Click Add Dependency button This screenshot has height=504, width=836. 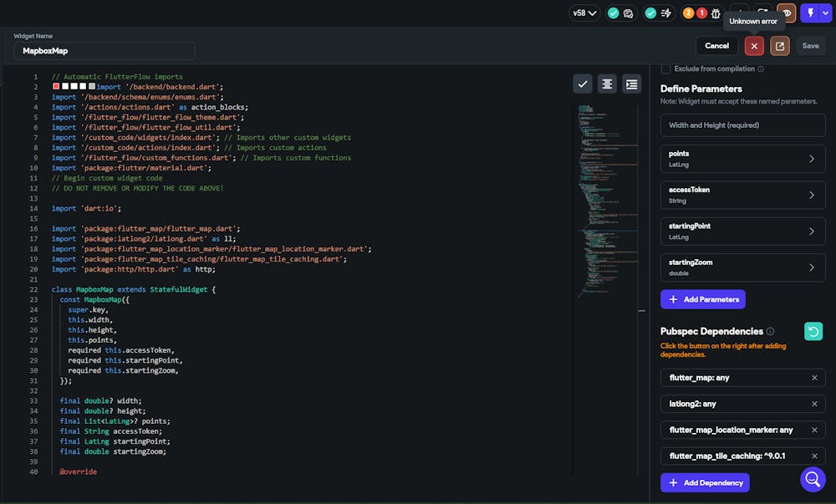pos(704,483)
